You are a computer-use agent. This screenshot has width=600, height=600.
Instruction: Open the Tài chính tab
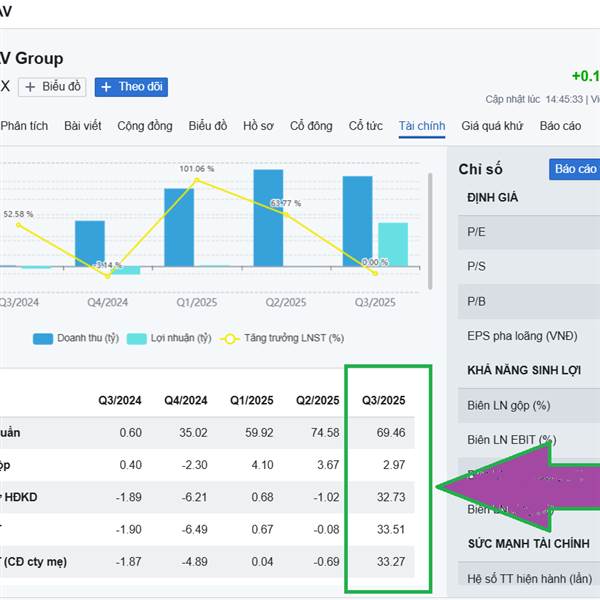tap(422, 126)
